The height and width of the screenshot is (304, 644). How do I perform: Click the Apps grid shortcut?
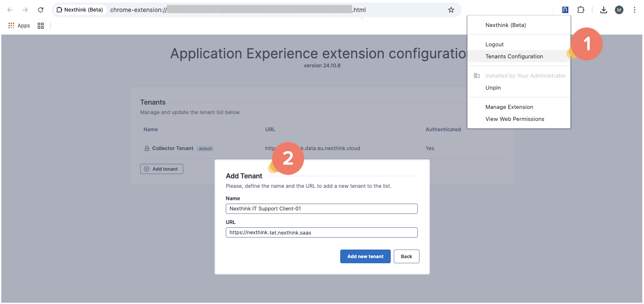[19, 26]
